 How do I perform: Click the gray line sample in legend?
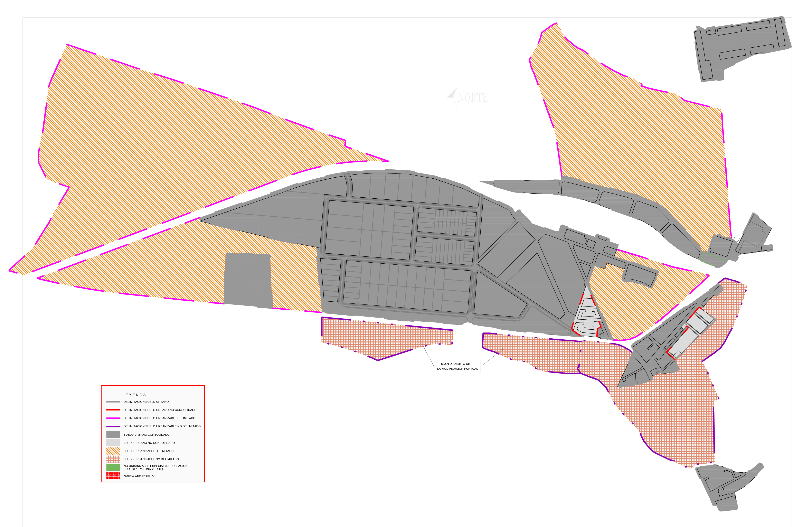(113, 402)
